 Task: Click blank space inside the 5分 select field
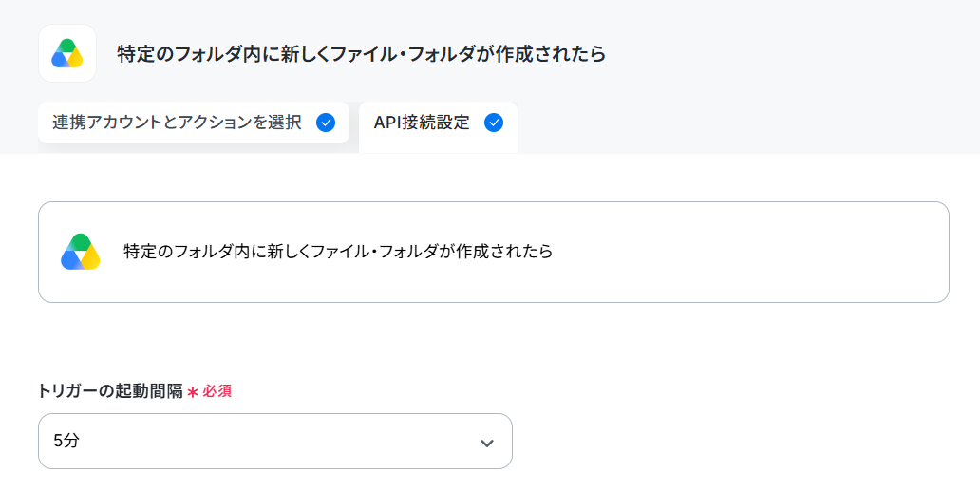point(275,441)
